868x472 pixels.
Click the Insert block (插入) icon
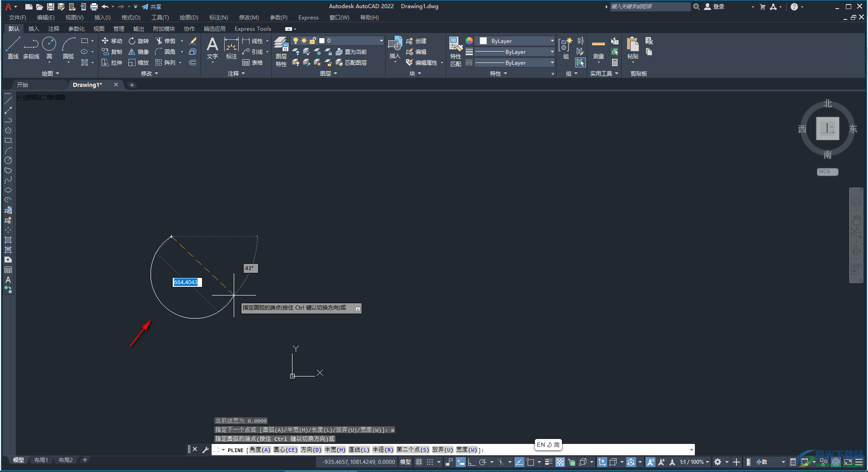click(395, 48)
